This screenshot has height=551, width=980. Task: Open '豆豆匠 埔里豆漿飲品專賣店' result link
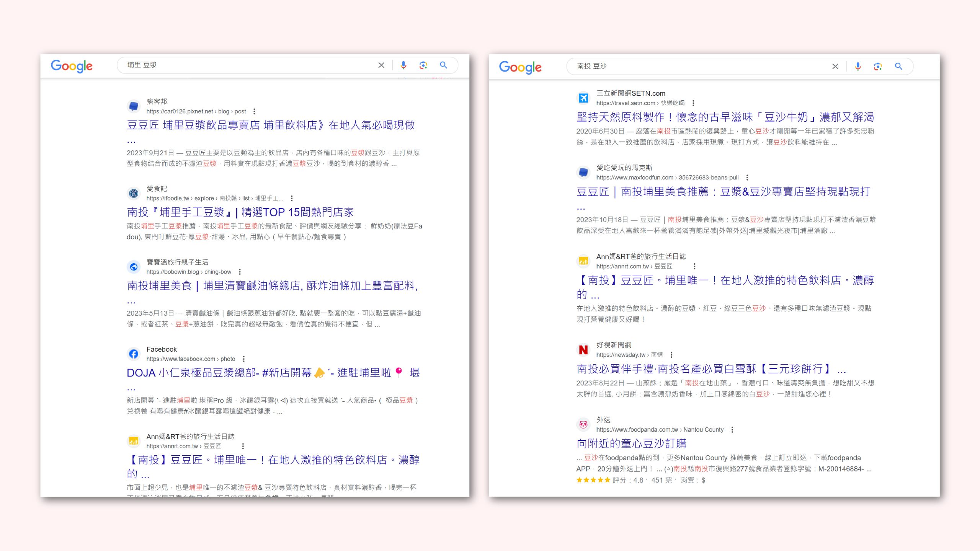click(271, 125)
